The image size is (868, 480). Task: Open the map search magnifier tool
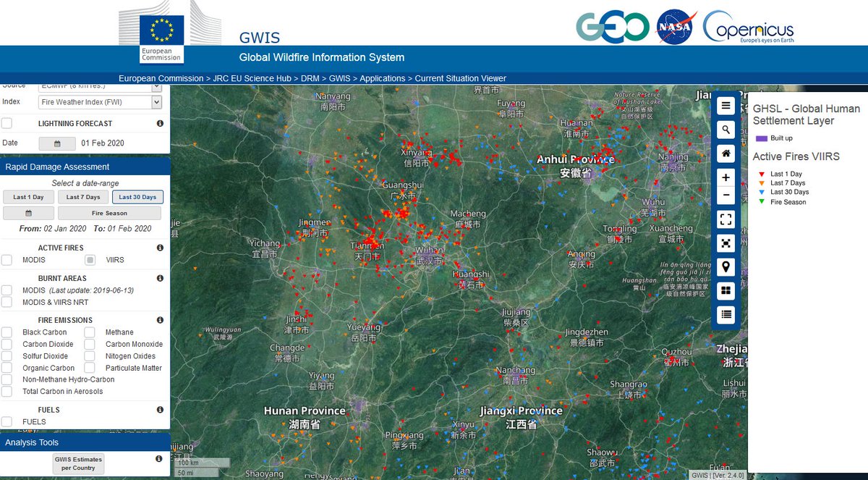(x=726, y=130)
